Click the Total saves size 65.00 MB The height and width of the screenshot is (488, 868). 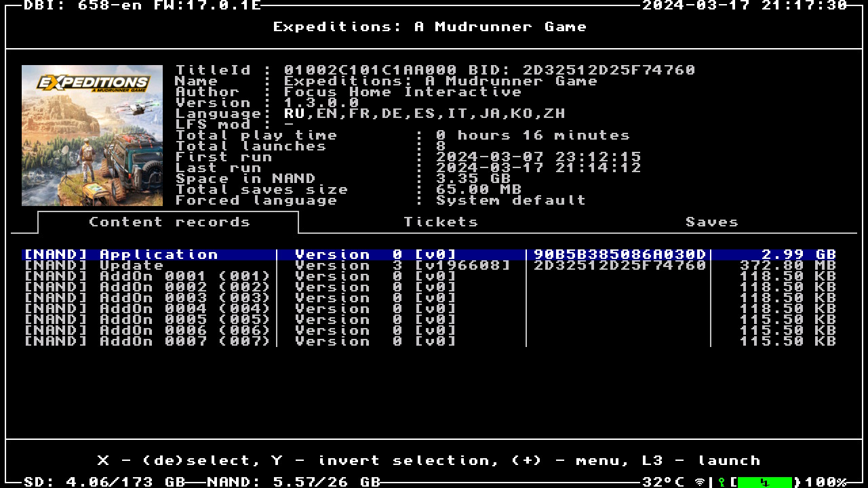[479, 190]
